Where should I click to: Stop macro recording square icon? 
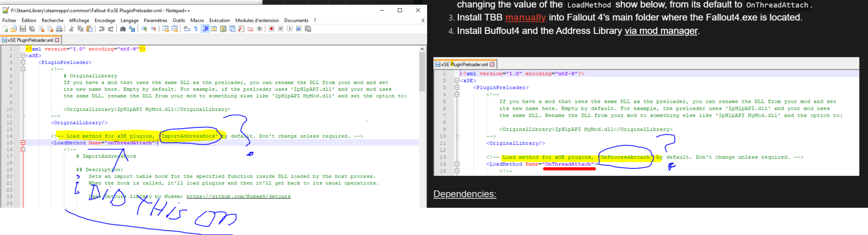[281, 29]
